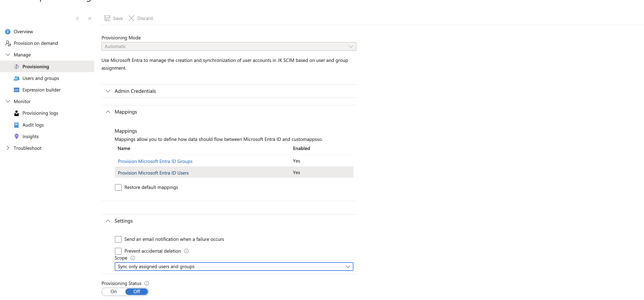Screen dimensions: 644x300
Task: Click the sidebar collapse double-chevron icon
Action: tap(90, 18)
